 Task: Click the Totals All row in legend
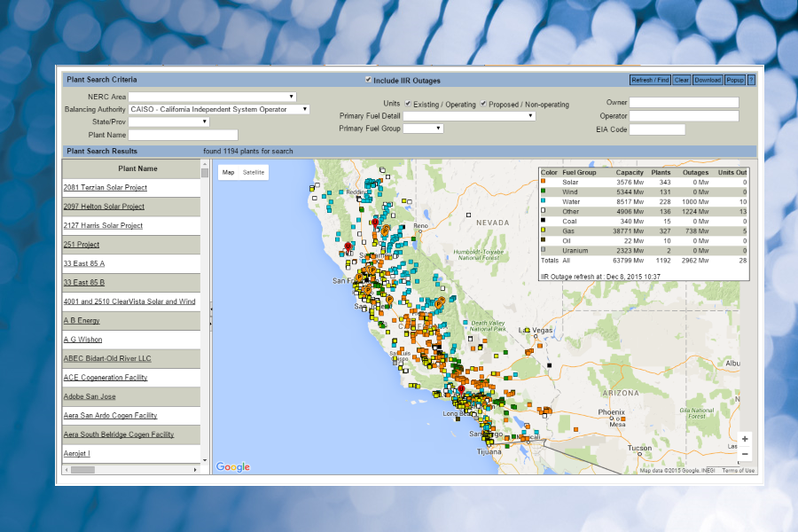(x=644, y=260)
